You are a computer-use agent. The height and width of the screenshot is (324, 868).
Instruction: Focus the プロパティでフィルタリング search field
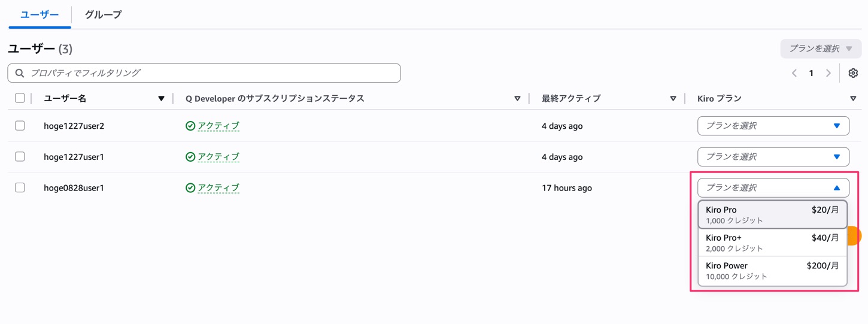tap(210, 73)
